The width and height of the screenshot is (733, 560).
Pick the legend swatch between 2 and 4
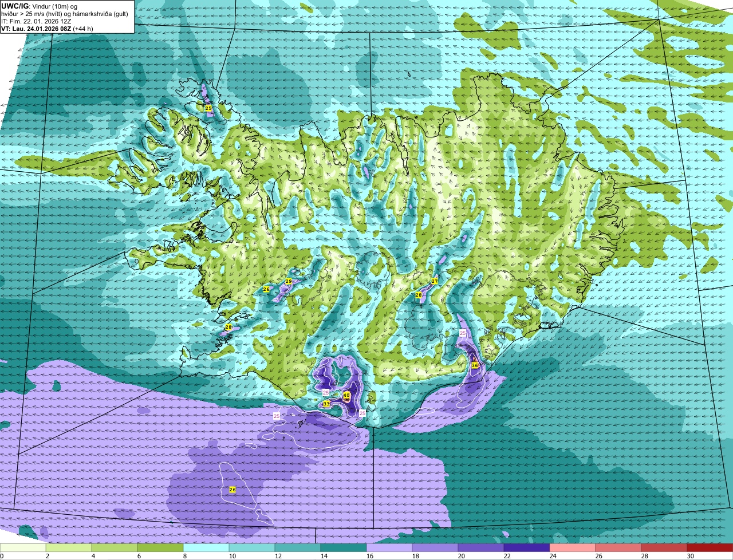coord(69,547)
